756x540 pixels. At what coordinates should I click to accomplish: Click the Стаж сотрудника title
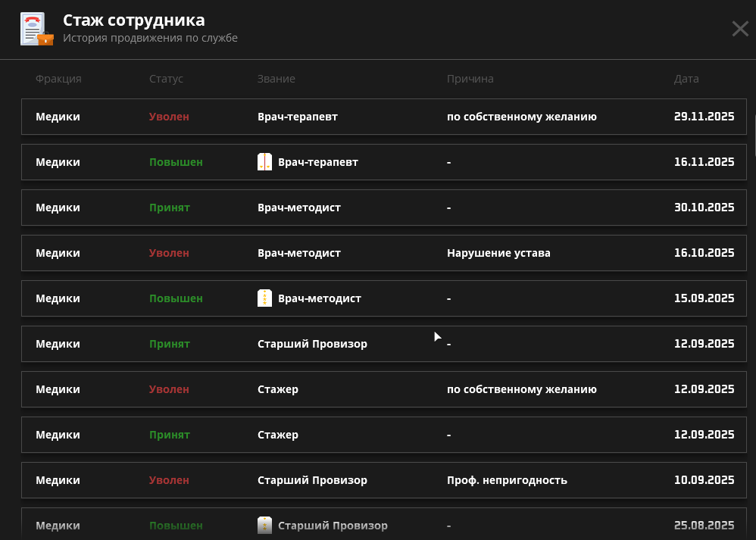[x=134, y=20]
